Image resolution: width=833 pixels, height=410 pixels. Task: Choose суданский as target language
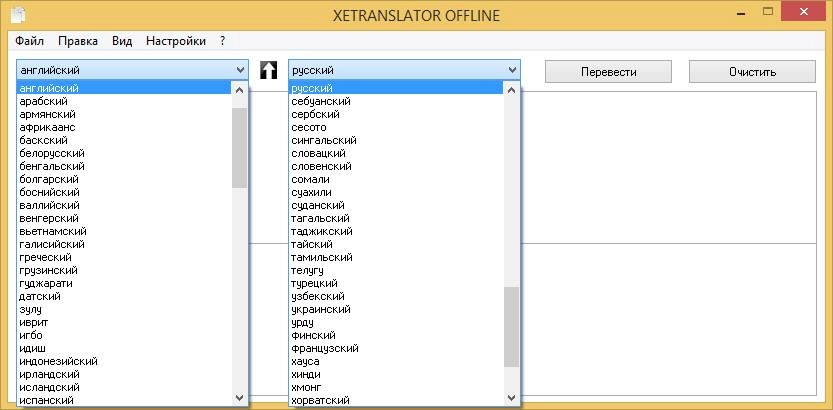pos(396,206)
